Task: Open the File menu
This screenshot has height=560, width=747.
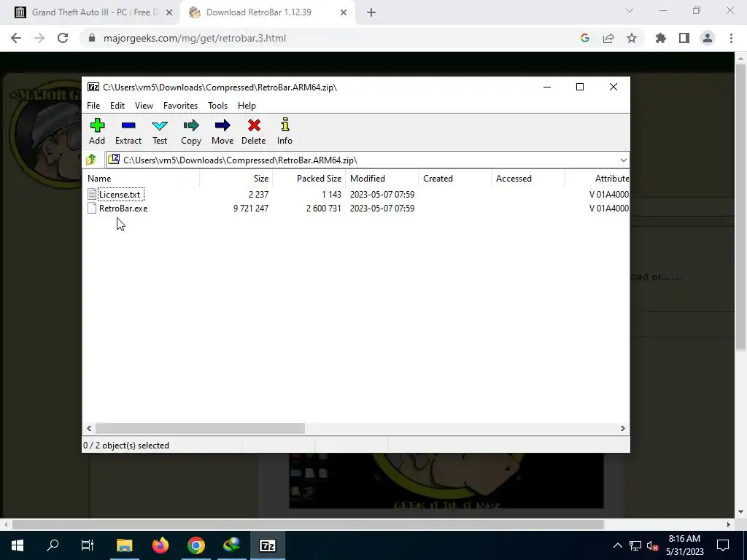Action: point(93,106)
